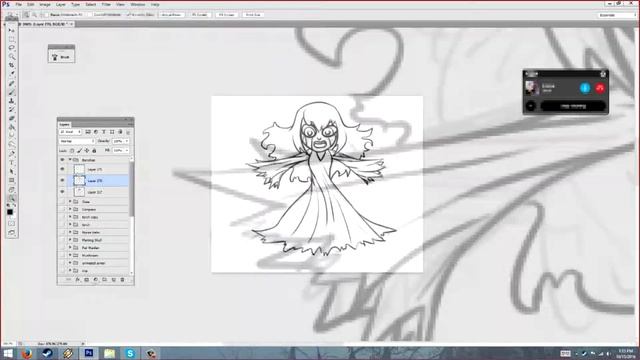Click the add layer style fx icon
Image resolution: width=640 pixels, height=360 pixels.
(78, 280)
